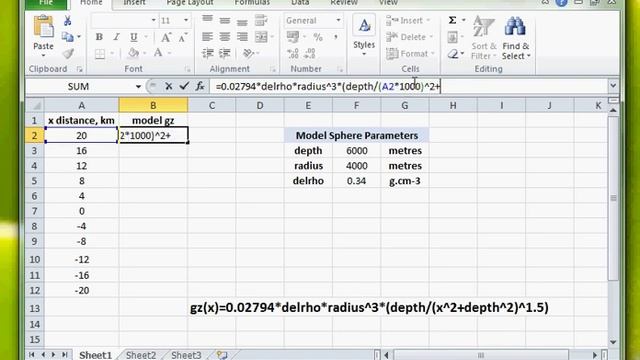The height and width of the screenshot is (360, 640).
Task: Click the Fill down icon
Action: pyautogui.click(x=452, y=38)
